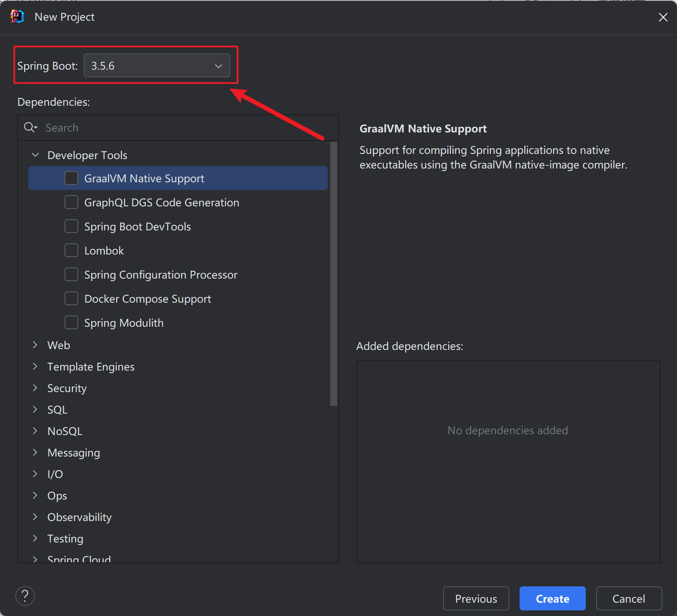Screen dimensions: 677x616
Task: Open the help question mark button
Action: coord(25,596)
